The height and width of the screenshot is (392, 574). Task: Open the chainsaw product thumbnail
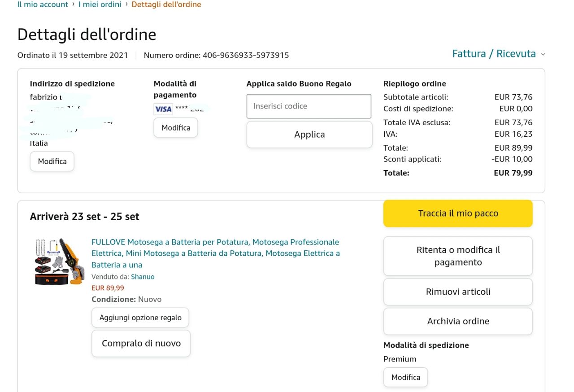pyautogui.click(x=60, y=261)
